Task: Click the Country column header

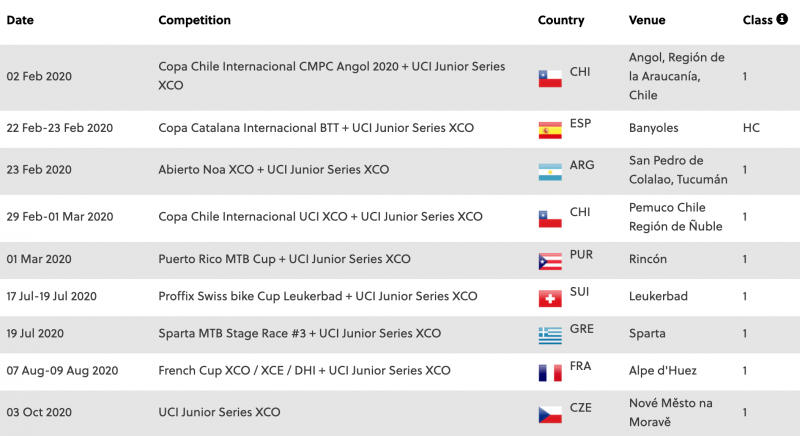Action: pos(560,20)
